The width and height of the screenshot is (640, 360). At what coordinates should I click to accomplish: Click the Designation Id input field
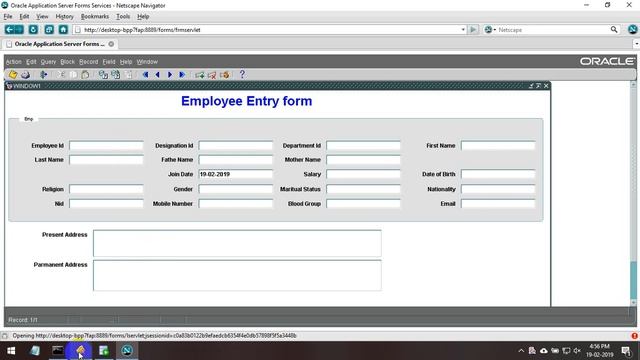click(x=236, y=146)
